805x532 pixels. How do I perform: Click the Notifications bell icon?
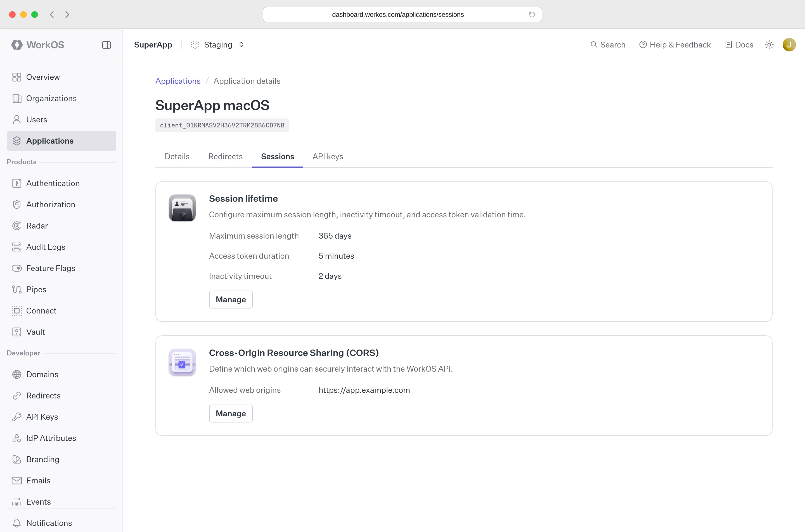coord(16,523)
